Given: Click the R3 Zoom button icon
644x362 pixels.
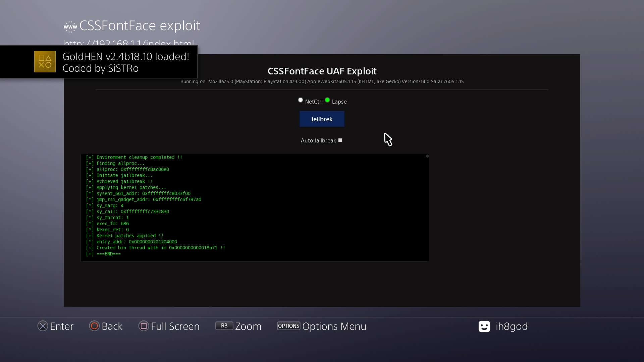Looking at the screenshot, I should coord(224,326).
